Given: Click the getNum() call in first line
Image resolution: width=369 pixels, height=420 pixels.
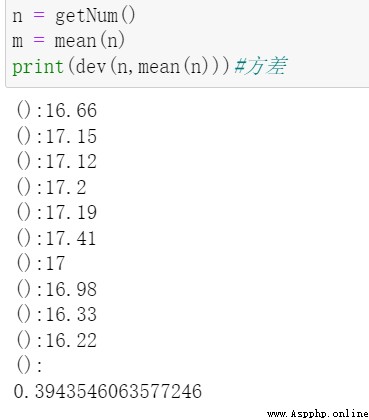Looking at the screenshot, I should click(x=95, y=16).
